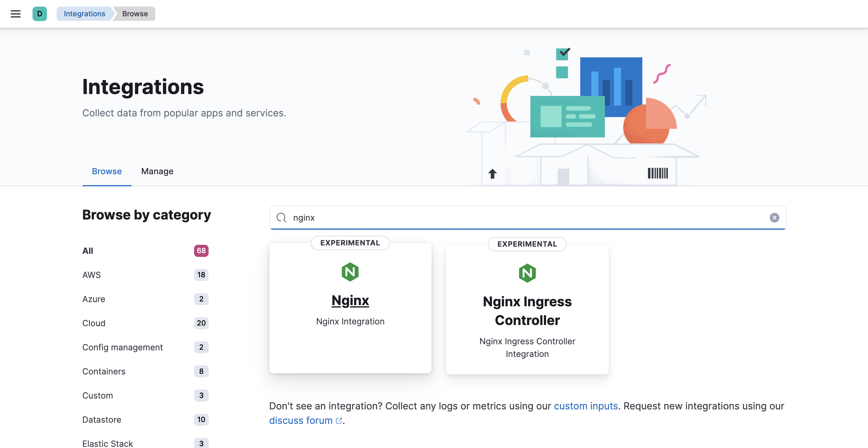Click the clear search input X icon
Screen dimensions: 868x448
(775, 217)
